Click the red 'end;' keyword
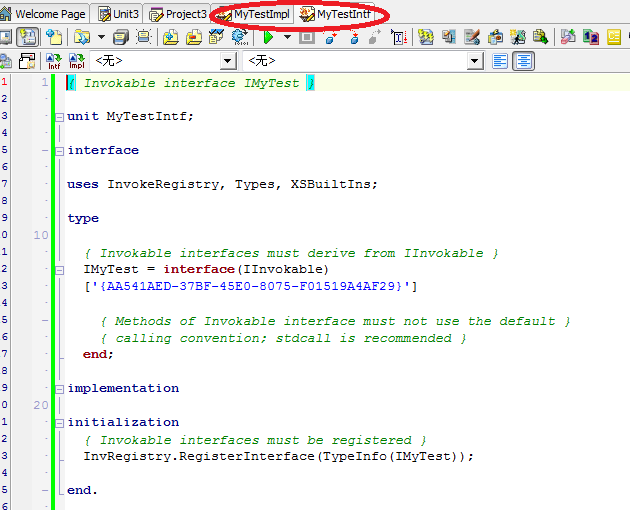This screenshot has width=630, height=510. (x=98, y=354)
